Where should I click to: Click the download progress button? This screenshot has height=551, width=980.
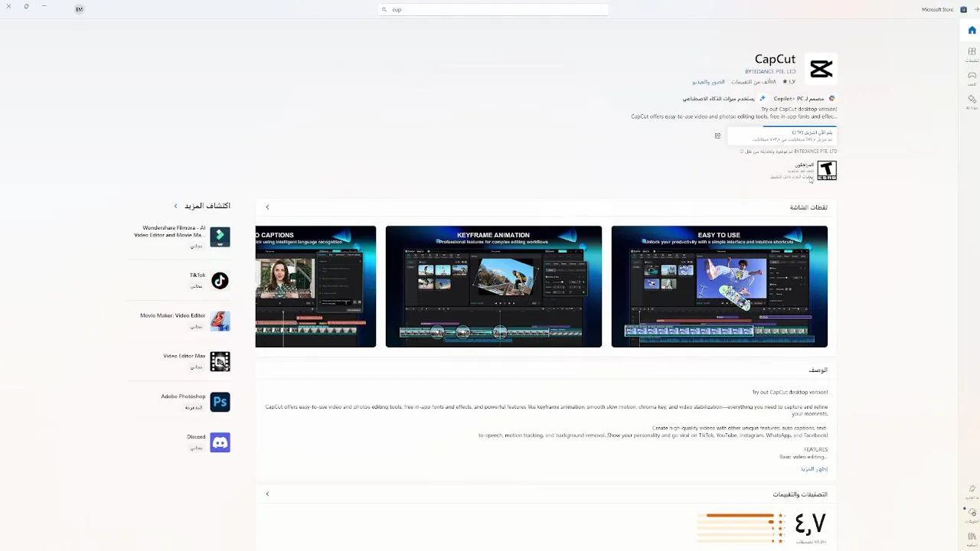782,135
